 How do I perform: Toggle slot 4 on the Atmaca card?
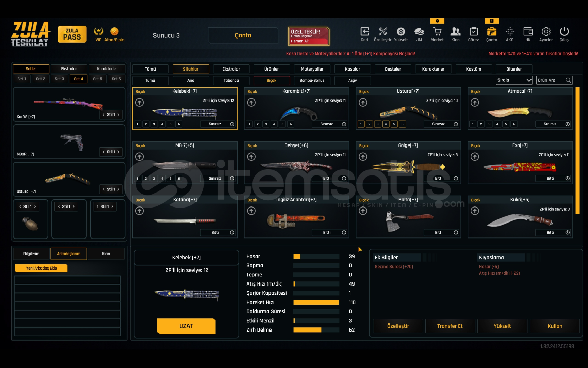(497, 124)
